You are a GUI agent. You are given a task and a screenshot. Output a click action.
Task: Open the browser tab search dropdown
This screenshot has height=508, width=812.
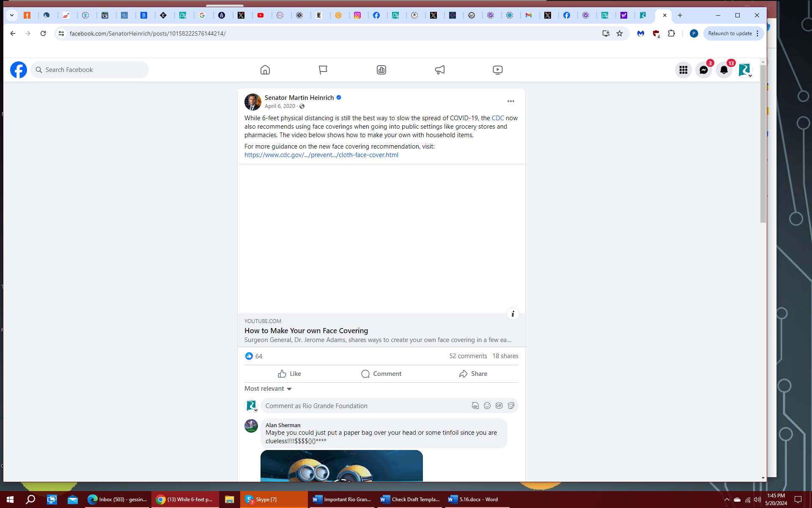click(x=12, y=15)
